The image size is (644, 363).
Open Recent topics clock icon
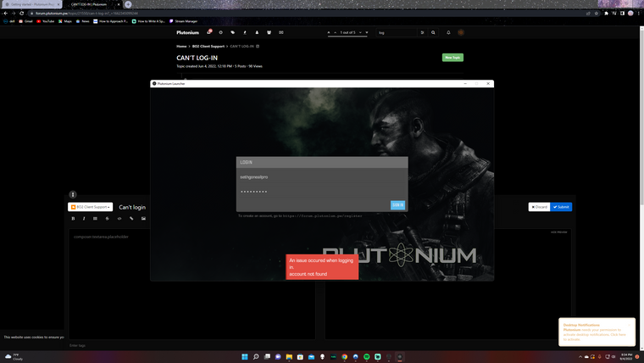(x=220, y=32)
